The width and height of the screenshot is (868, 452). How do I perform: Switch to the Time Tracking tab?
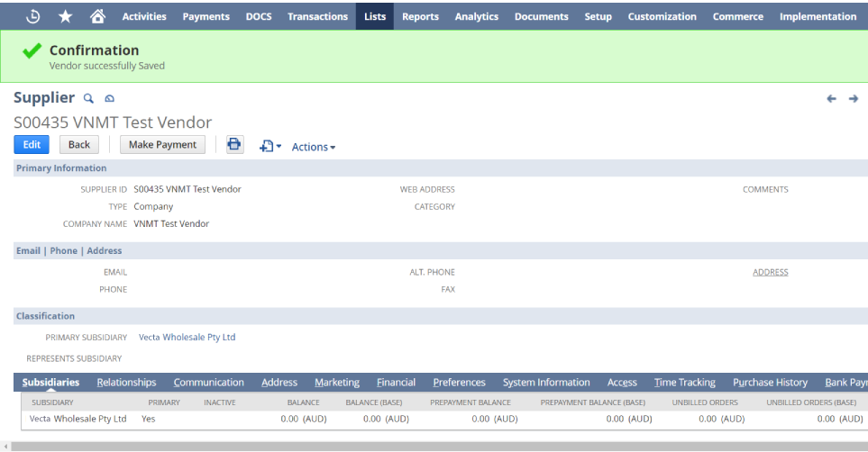[x=685, y=383]
